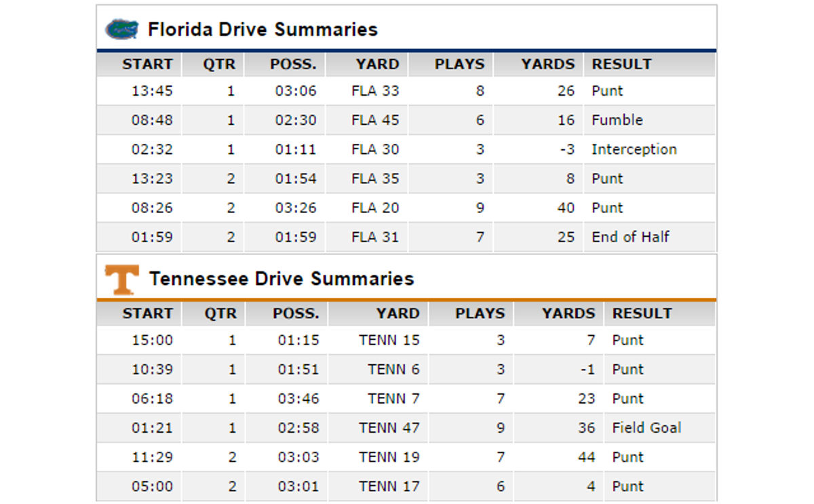Click the TENN 6 yard cell
This screenshot has width=814, height=504.
394,370
